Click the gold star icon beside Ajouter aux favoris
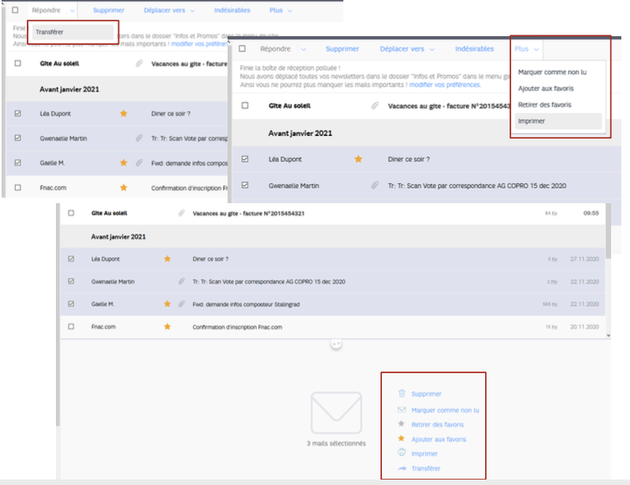Viewport: 630px width, 485px height. (401, 439)
